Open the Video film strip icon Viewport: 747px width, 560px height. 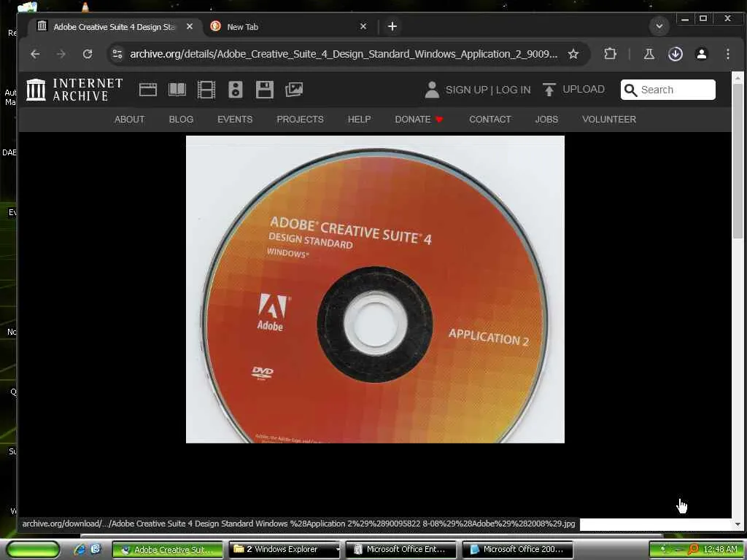(x=206, y=90)
